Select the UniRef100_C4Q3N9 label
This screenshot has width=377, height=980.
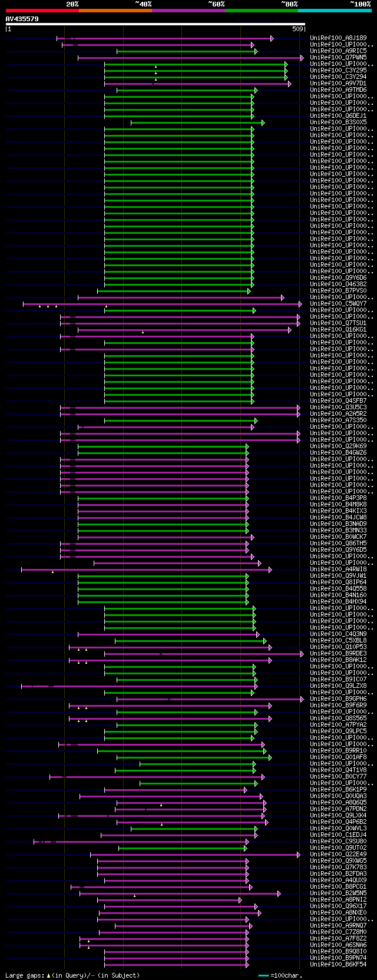[x=338, y=634]
